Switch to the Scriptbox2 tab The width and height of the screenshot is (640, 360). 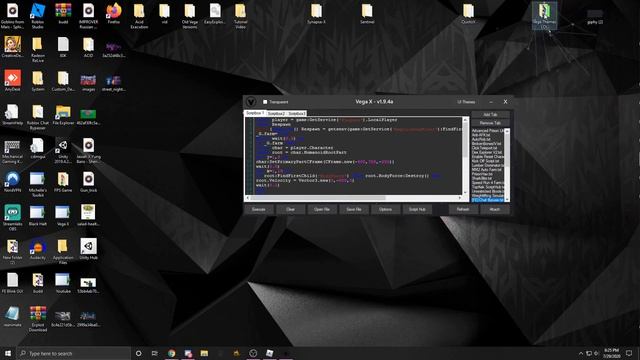coord(276,113)
